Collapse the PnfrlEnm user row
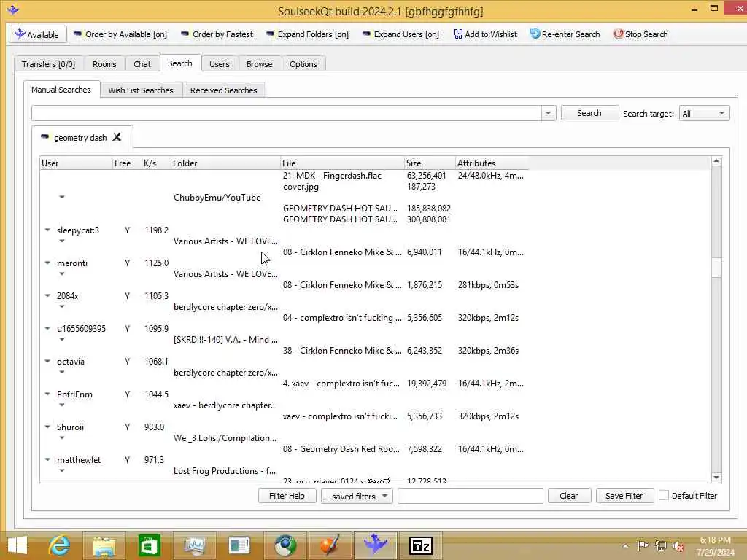Viewport: 747px width, 560px height. (47, 394)
